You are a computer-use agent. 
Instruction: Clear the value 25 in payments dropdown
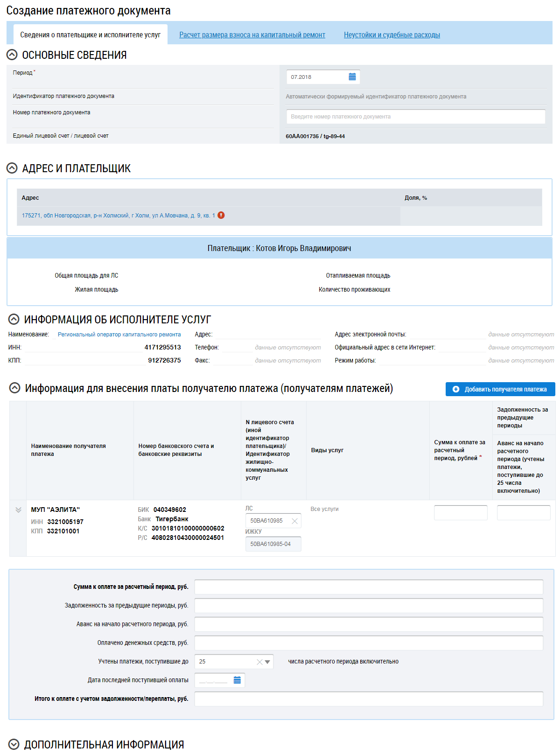[x=259, y=662]
